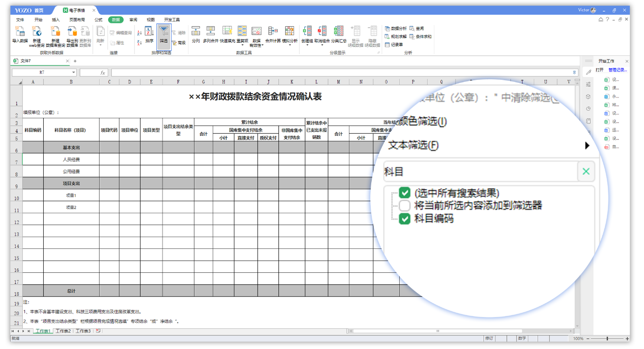Screen dimensions: 644x349
Task: Clear the filter search box with X
Action: pyautogui.click(x=586, y=172)
